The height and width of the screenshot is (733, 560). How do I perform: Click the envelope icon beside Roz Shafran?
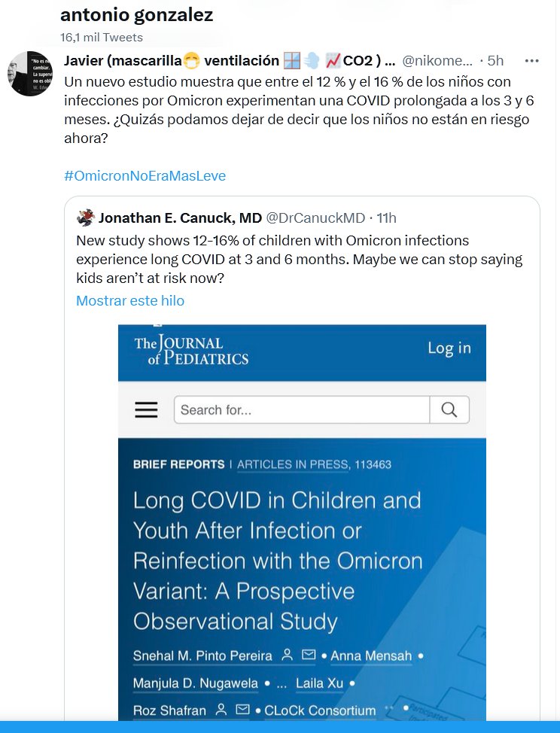tap(242, 710)
